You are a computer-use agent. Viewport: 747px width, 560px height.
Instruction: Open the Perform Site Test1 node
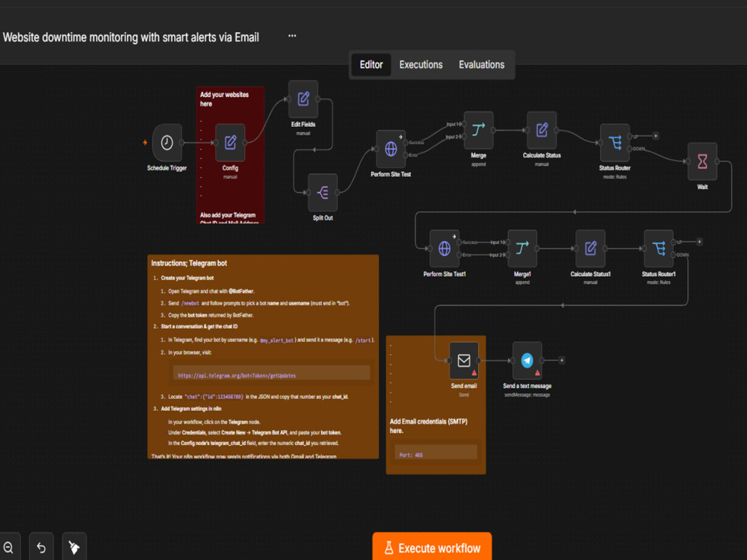click(x=444, y=248)
